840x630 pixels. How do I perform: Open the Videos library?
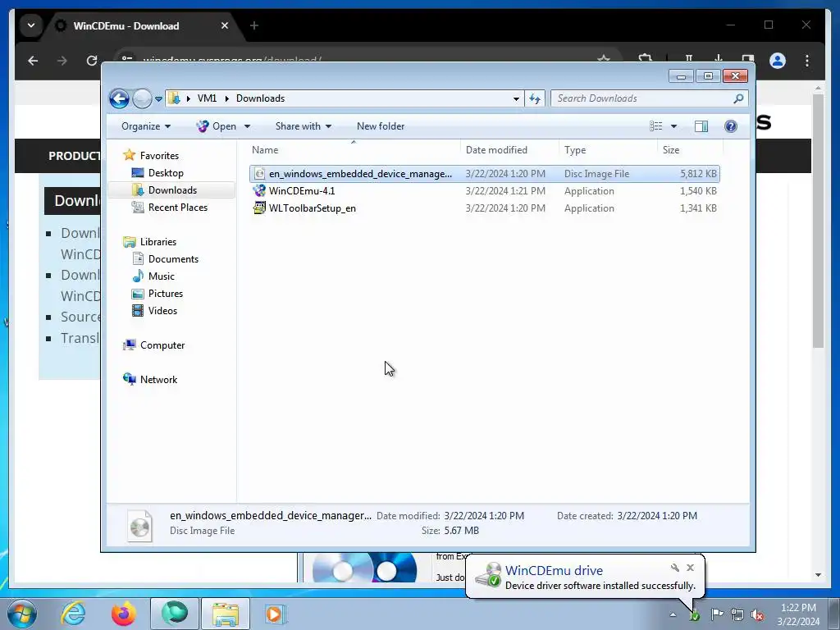(x=162, y=311)
